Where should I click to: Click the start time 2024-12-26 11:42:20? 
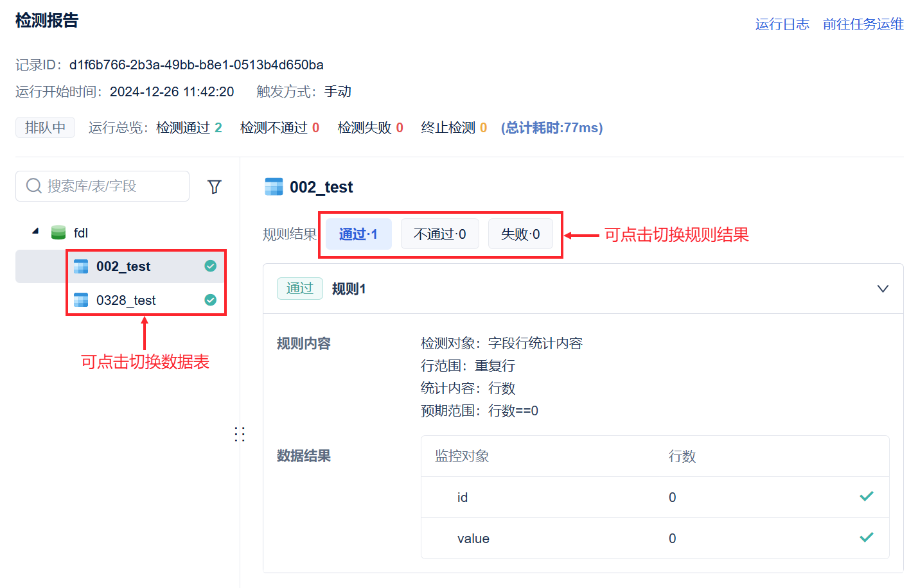(x=172, y=92)
